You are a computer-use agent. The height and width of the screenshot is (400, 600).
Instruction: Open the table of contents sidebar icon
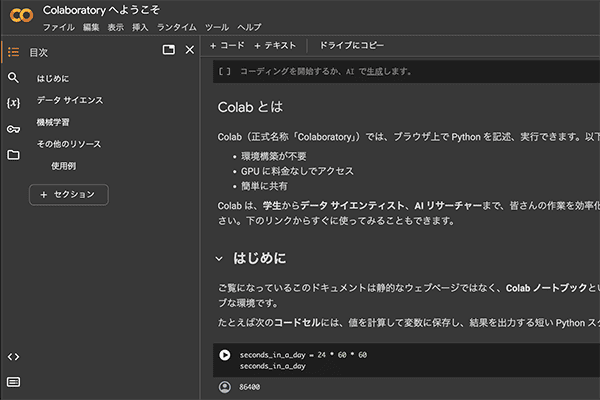click(x=13, y=51)
